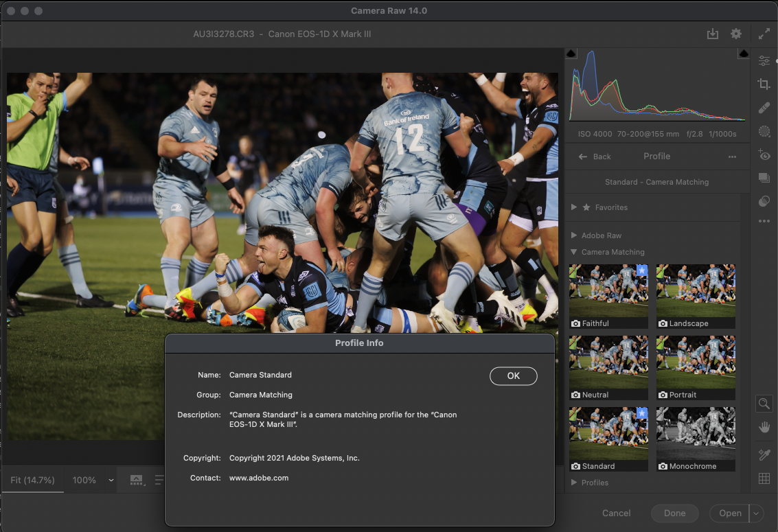The height and width of the screenshot is (532, 778).
Task: Toggle favorite star on Faithful profile
Action: coord(642,270)
